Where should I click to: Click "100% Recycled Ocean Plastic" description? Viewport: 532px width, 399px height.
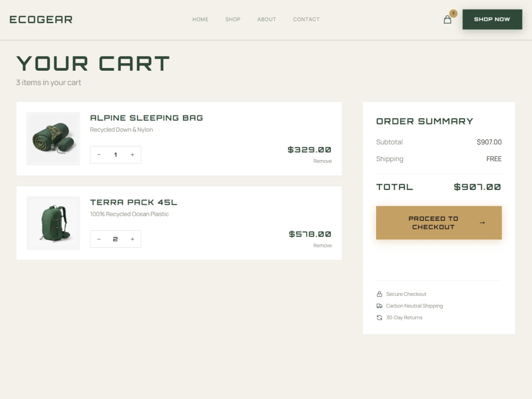pos(129,214)
